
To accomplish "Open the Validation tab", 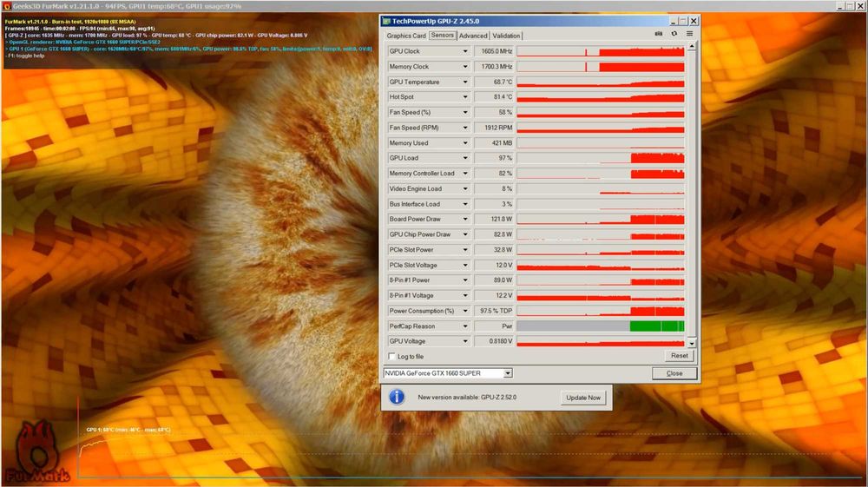I will coord(506,36).
